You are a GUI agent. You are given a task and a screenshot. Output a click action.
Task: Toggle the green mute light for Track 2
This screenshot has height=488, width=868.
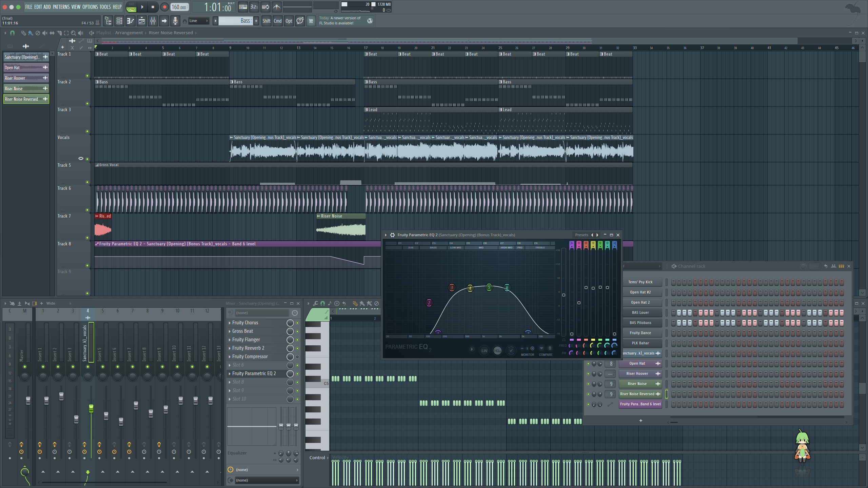click(x=87, y=104)
